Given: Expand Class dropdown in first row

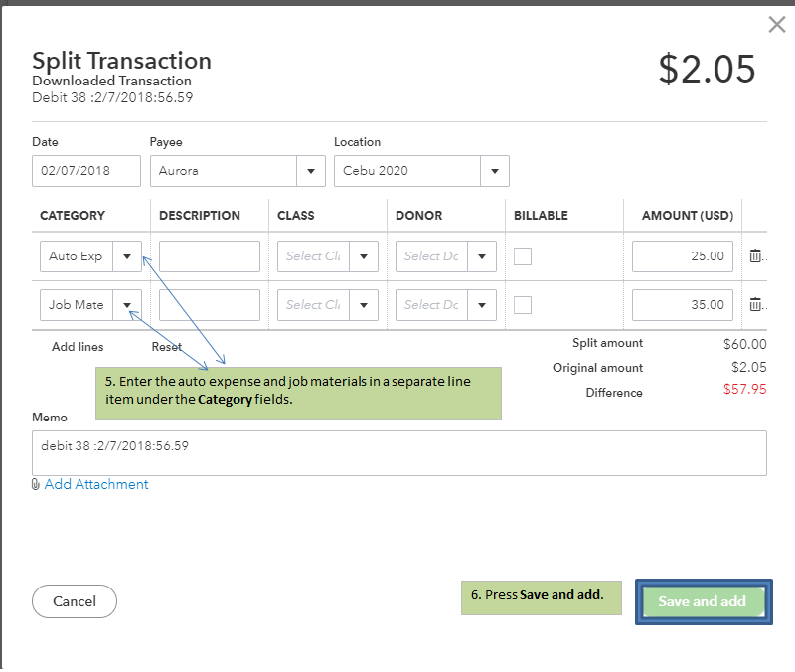Looking at the screenshot, I should tap(364, 256).
